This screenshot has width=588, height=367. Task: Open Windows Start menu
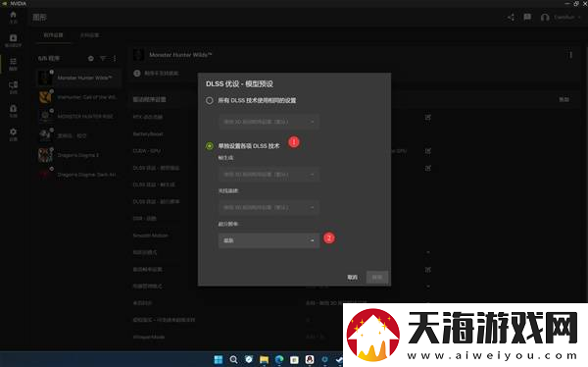[219, 359]
